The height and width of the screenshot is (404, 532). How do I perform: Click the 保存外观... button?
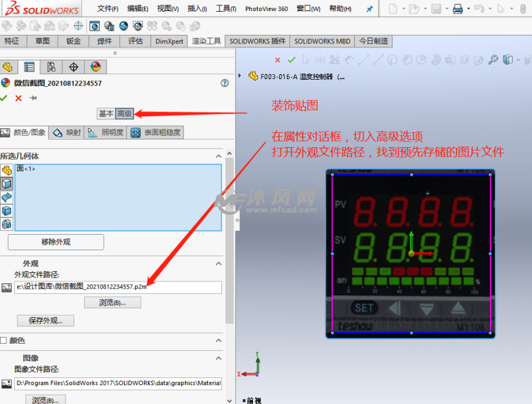(45, 320)
